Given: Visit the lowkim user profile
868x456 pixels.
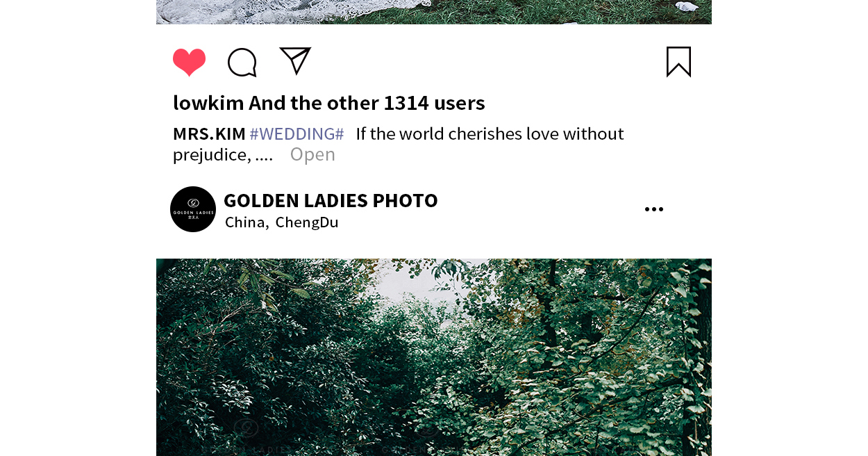Looking at the screenshot, I should (x=208, y=103).
